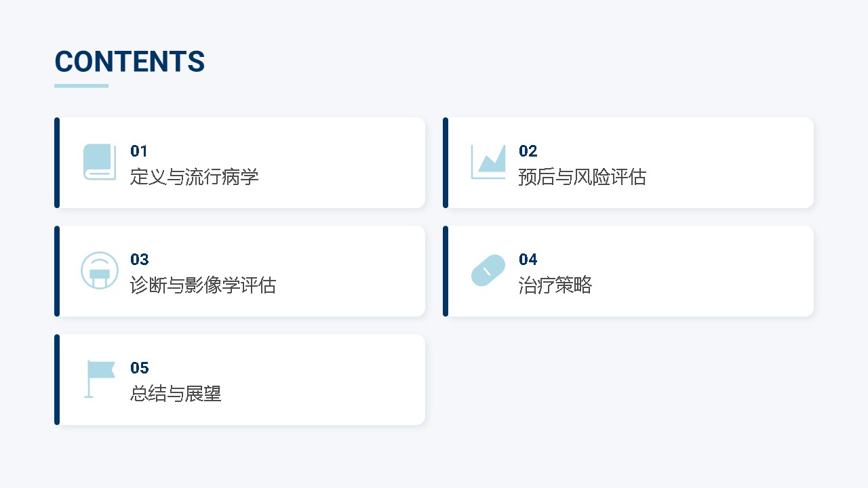Select the 诊断与影像学评估 title text
This screenshot has width=868, height=488.
coord(203,286)
